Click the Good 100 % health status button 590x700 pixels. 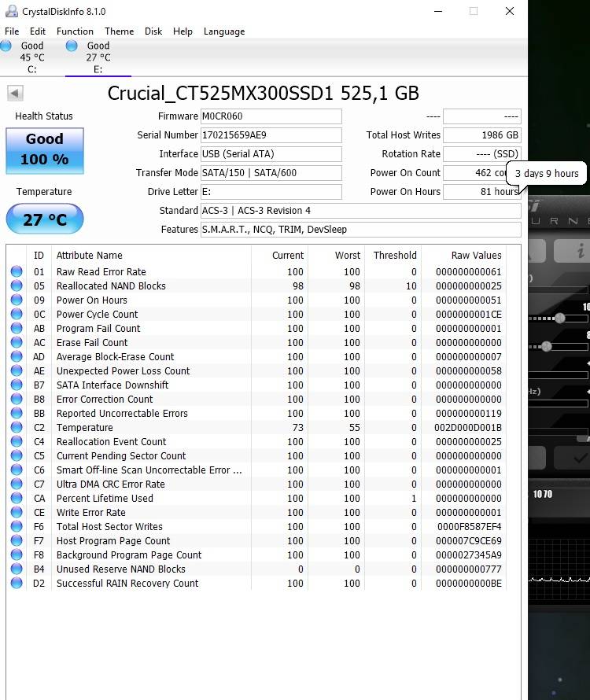[44, 151]
